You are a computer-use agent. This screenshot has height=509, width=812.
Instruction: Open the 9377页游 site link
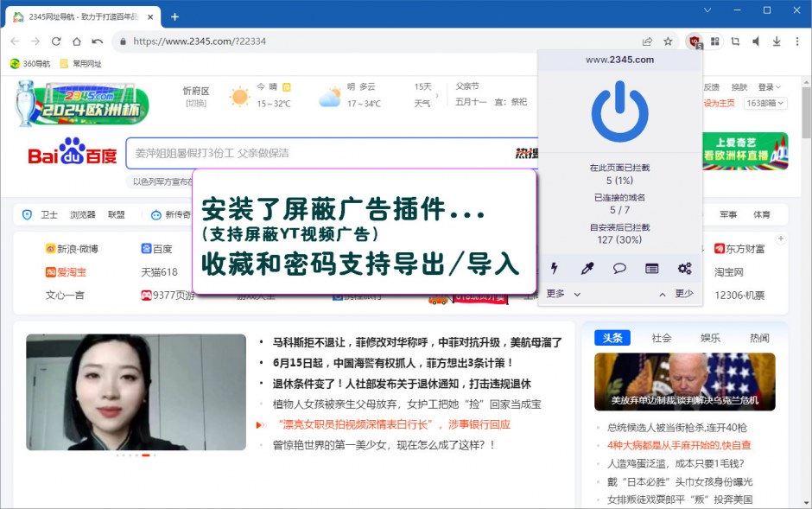pos(168,296)
